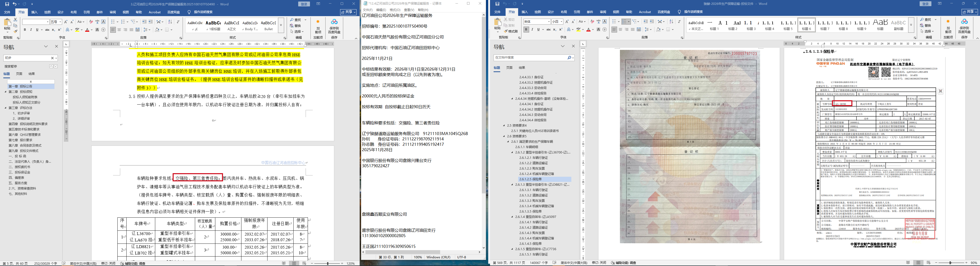Viewport: 980px width, 266px height.
Task: Click 替换 replace in left Word ribbon
Action: pyautogui.click(x=295, y=26)
